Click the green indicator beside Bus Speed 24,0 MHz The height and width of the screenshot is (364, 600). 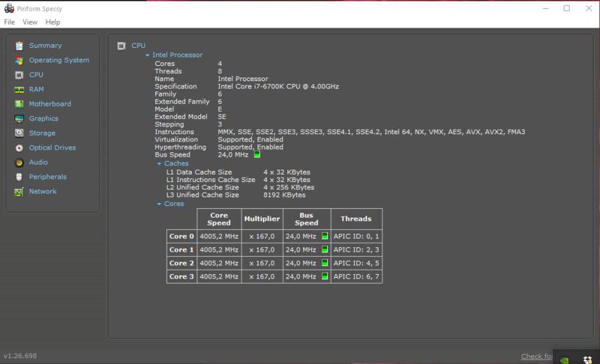(257, 154)
